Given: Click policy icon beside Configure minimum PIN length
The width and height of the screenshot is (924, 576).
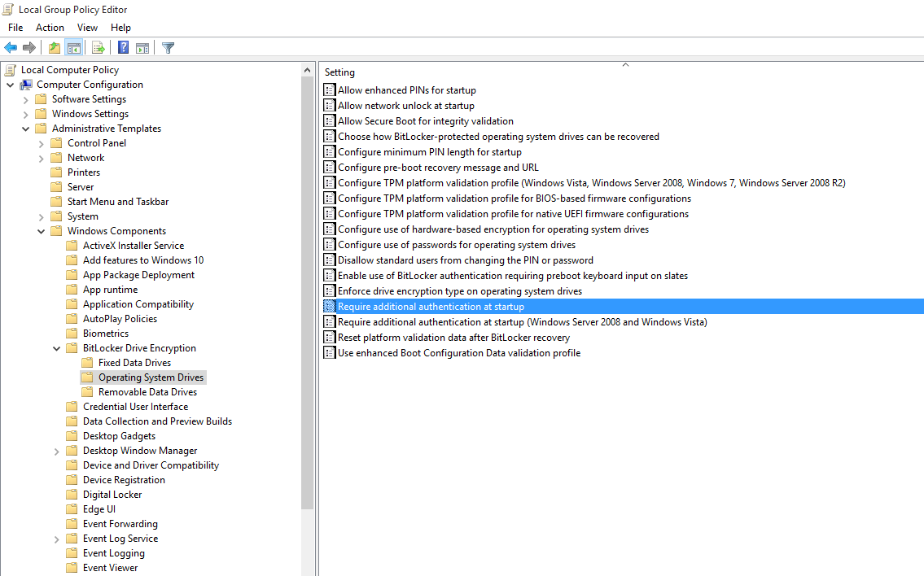Looking at the screenshot, I should tap(330, 152).
